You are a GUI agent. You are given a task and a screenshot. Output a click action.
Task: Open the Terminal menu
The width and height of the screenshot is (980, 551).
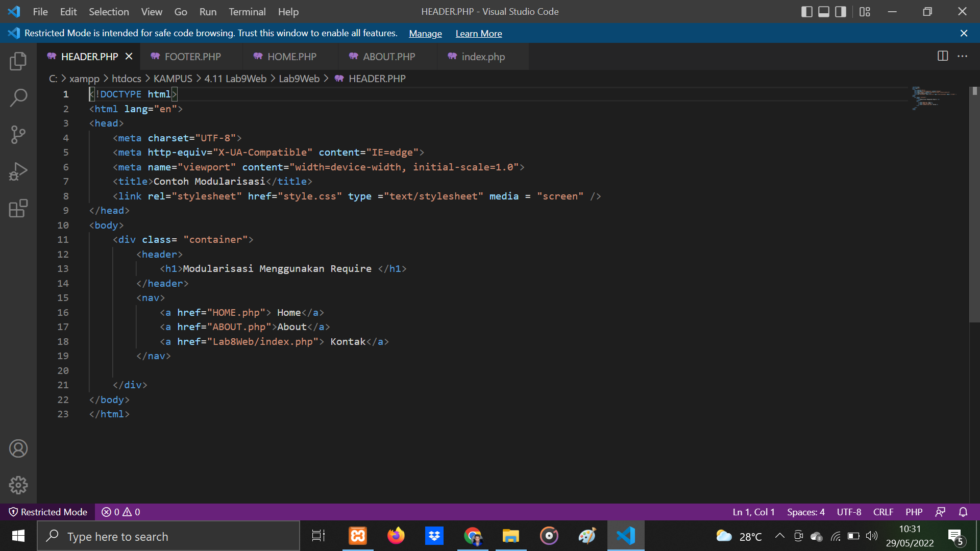[x=247, y=11]
